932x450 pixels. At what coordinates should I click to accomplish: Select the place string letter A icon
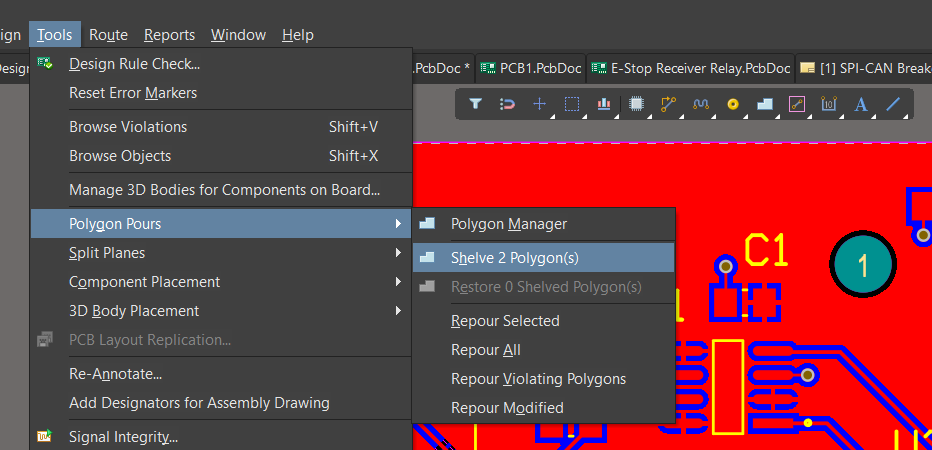861,105
